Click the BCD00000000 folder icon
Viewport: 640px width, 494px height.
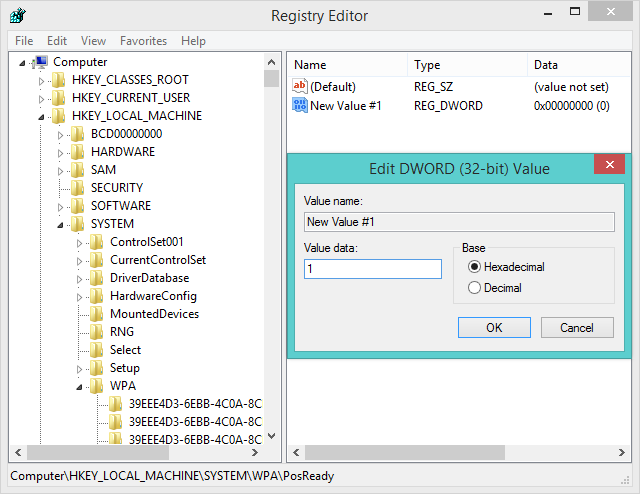[x=78, y=134]
